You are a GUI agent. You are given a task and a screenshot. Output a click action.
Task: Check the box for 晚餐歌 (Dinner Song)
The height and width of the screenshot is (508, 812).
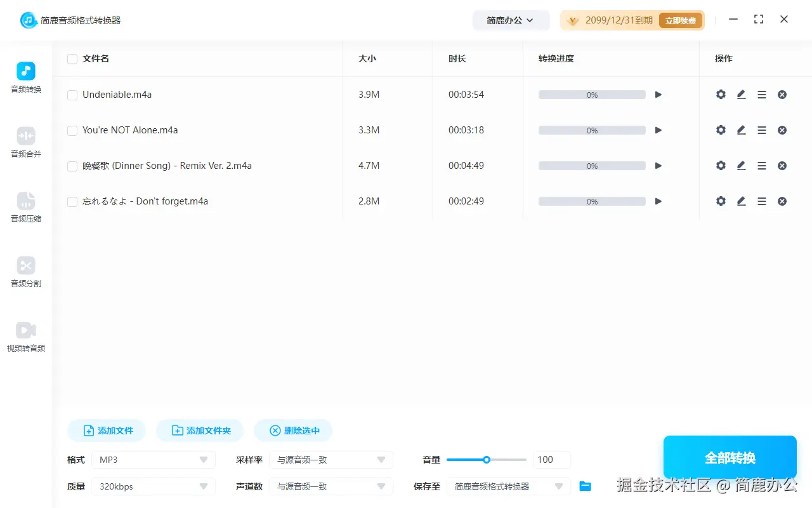(x=72, y=166)
